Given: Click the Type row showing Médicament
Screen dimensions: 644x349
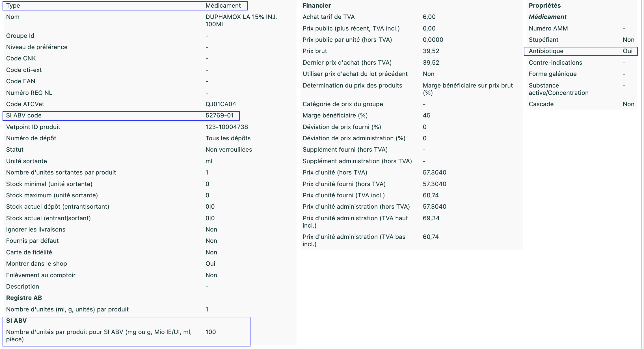Looking at the screenshot, I should click(x=125, y=6).
